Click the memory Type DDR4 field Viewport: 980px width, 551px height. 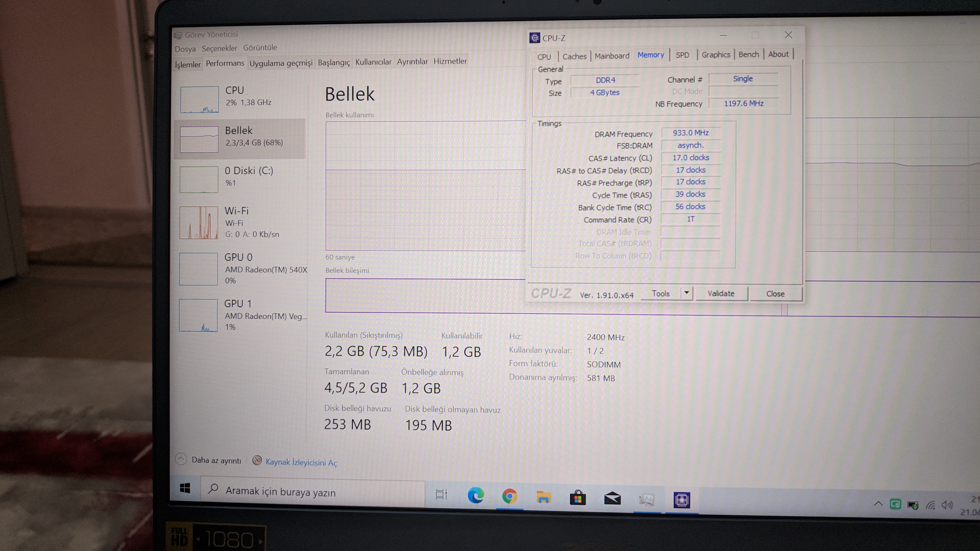[x=605, y=80]
